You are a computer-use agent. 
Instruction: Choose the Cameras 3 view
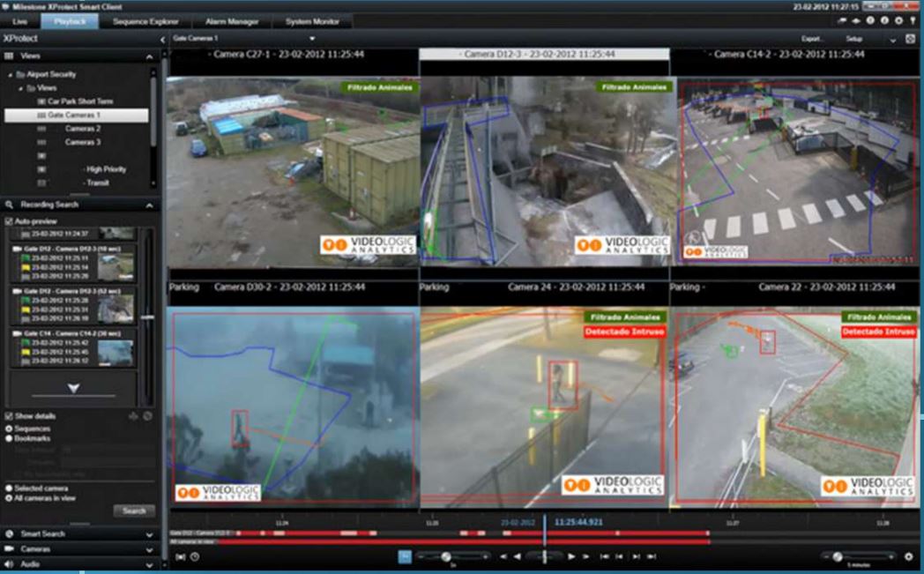tap(83, 142)
